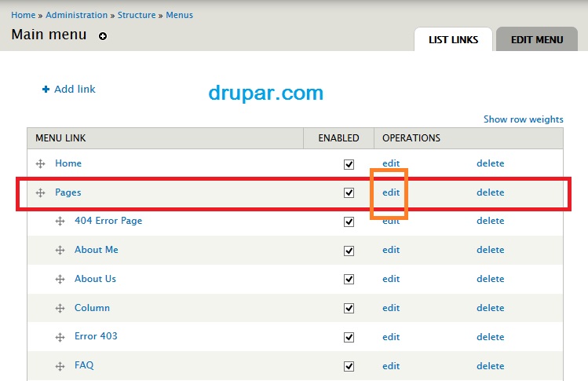Show row weights in the table
Viewport: 588px width, 381px height.
click(523, 119)
